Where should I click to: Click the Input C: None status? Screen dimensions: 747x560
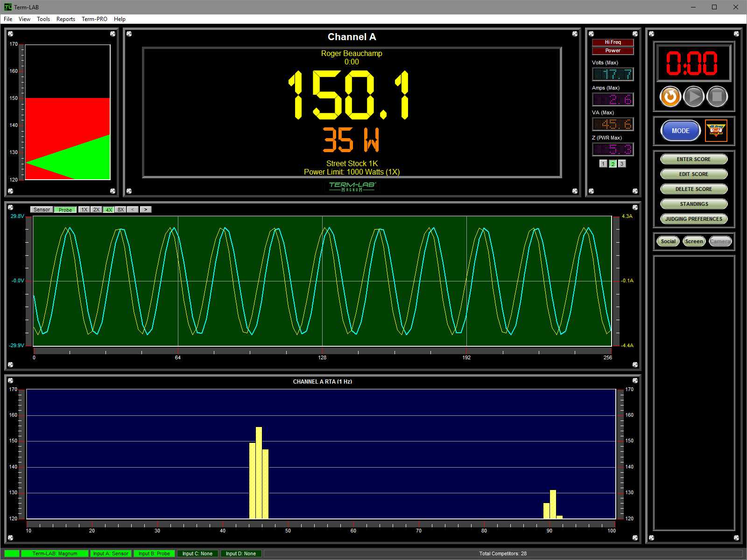197,553
